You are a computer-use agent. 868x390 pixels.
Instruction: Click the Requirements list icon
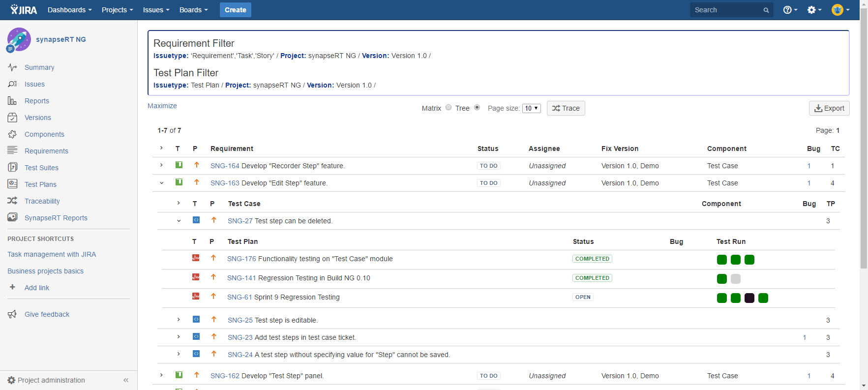(12, 150)
